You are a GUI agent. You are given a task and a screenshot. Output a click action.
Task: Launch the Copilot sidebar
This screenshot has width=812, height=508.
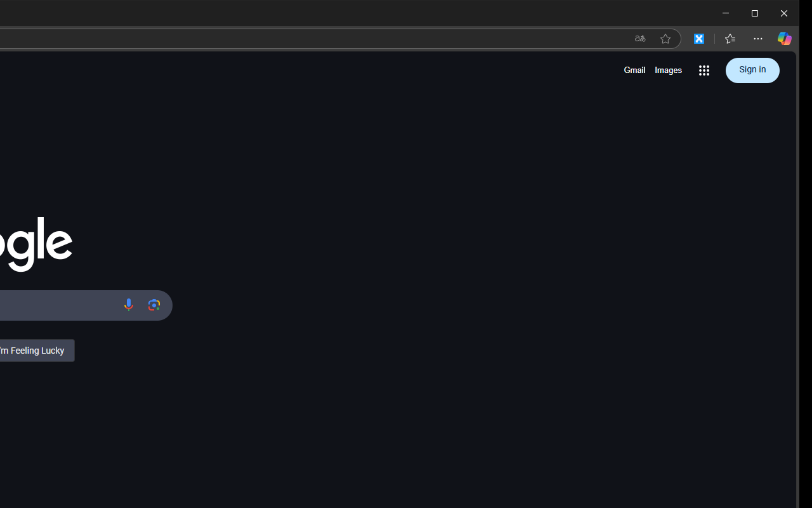[x=785, y=39]
